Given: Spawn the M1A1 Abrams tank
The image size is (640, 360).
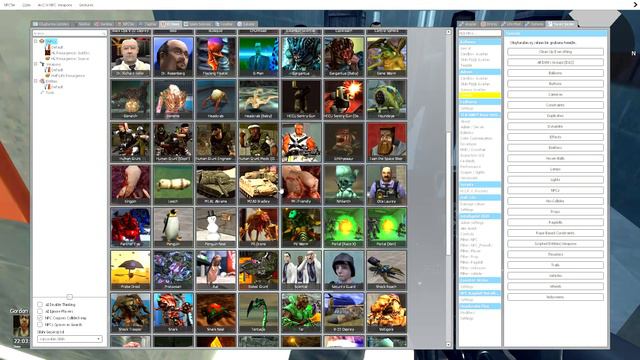Looking at the screenshot, I should click(x=216, y=184).
